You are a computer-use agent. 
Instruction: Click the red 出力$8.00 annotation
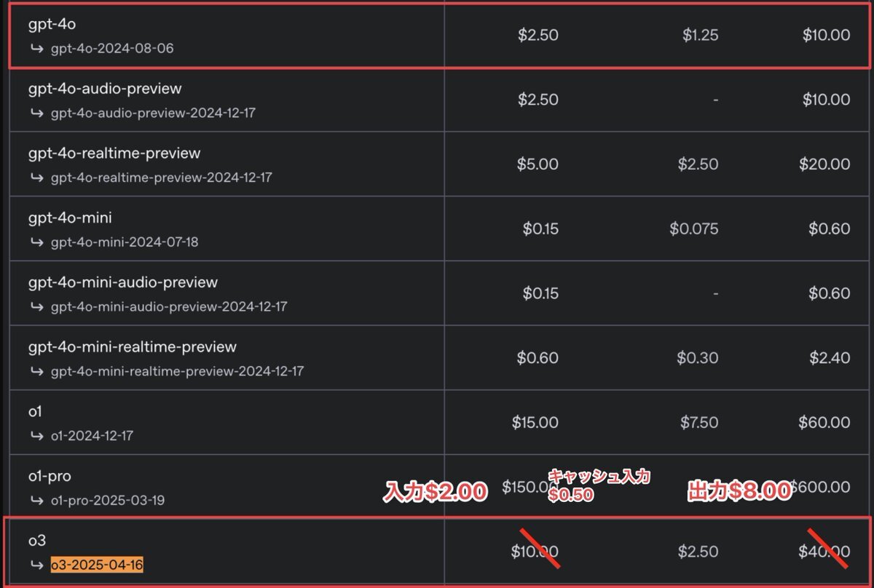739,492
